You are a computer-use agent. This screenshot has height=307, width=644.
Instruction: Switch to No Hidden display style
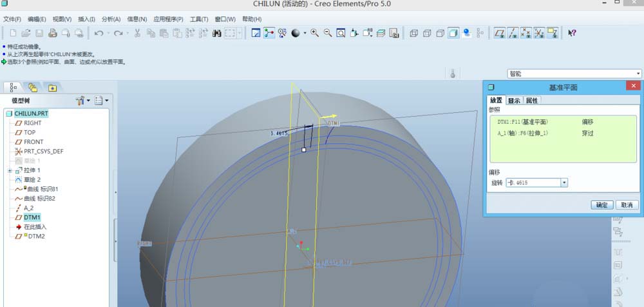[440, 33]
